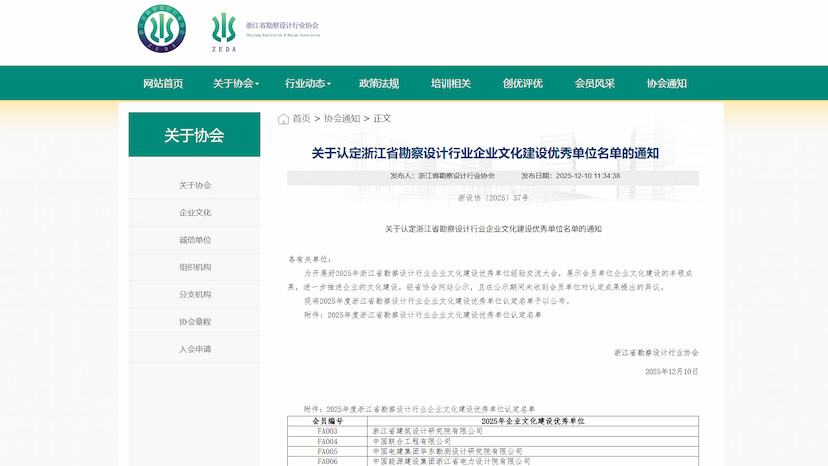828x466 pixels.
Task: Select 诚信单位 in the sidebar
Action: click(x=195, y=240)
